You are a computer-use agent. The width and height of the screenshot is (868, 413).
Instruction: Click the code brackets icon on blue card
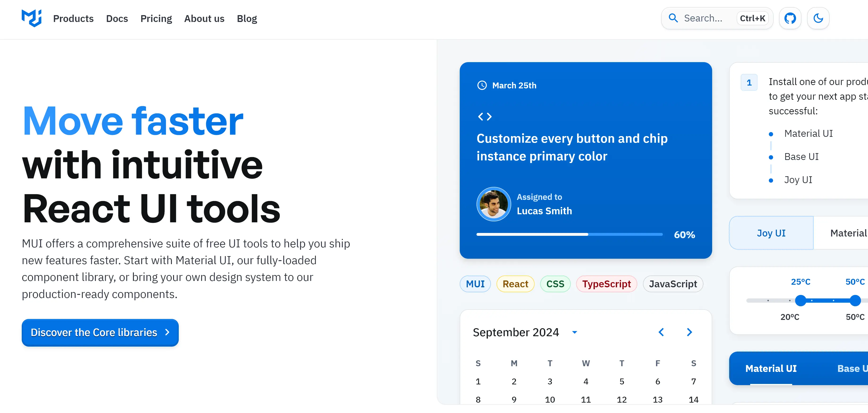pyautogui.click(x=485, y=117)
